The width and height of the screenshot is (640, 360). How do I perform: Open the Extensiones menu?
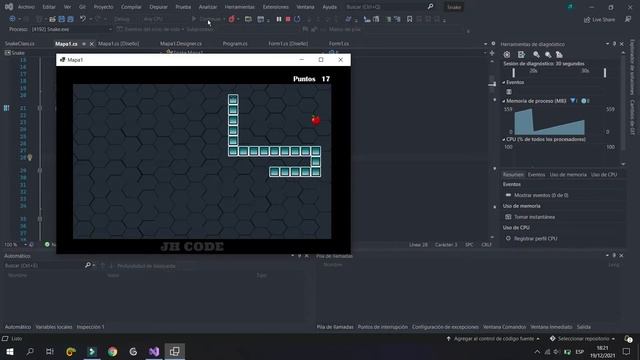click(276, 7)
